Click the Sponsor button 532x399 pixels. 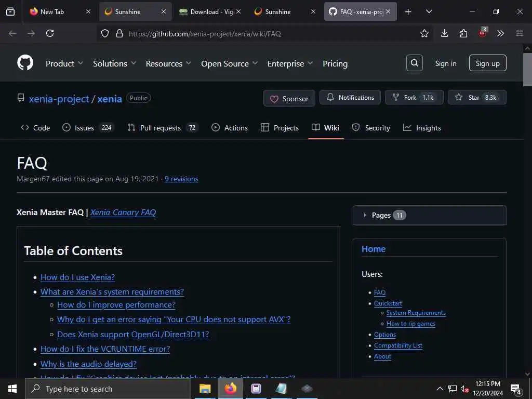click(289, 98)
